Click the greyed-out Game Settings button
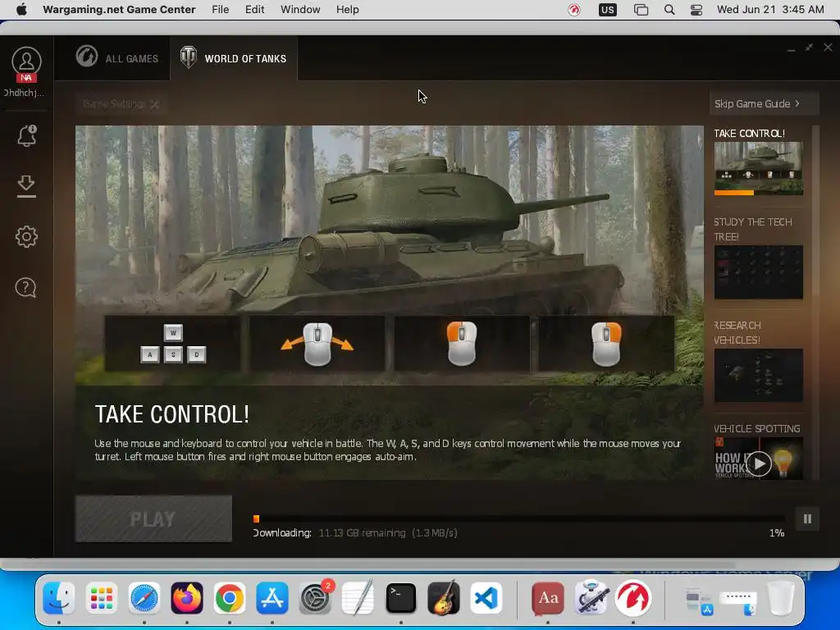This screenshot has width=840, height=630. pos(121,104)
